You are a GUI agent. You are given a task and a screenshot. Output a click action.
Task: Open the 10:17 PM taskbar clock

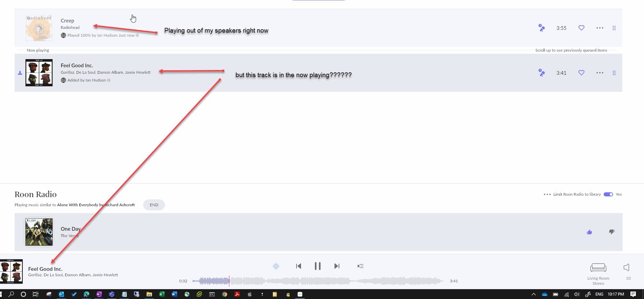pyautogui.click(x=616, y=294)
